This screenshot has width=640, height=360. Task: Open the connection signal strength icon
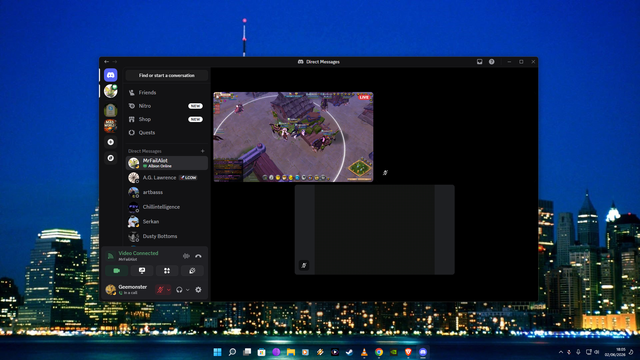click(110, 256)
